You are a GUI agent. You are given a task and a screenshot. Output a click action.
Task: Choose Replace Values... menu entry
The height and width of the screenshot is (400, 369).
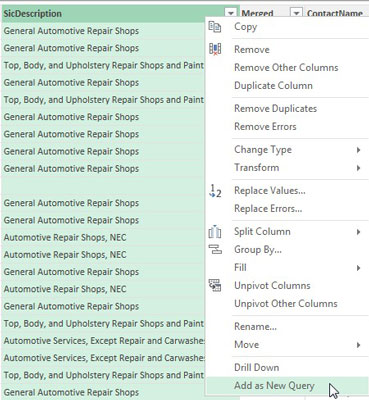(x=287, y=191)
